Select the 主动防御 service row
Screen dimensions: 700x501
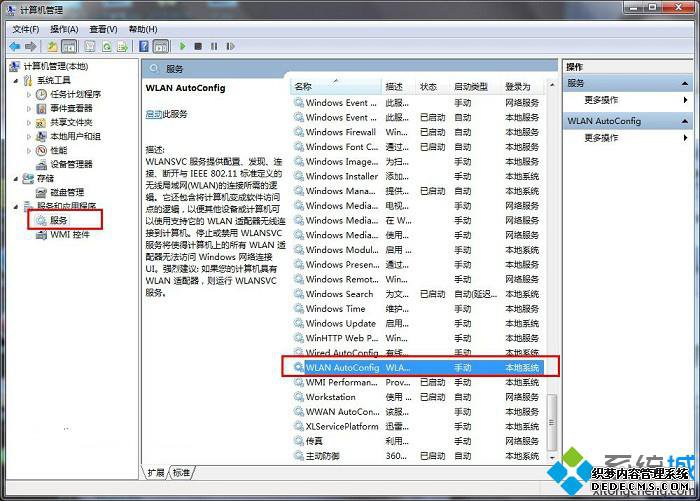click(418, 456)
